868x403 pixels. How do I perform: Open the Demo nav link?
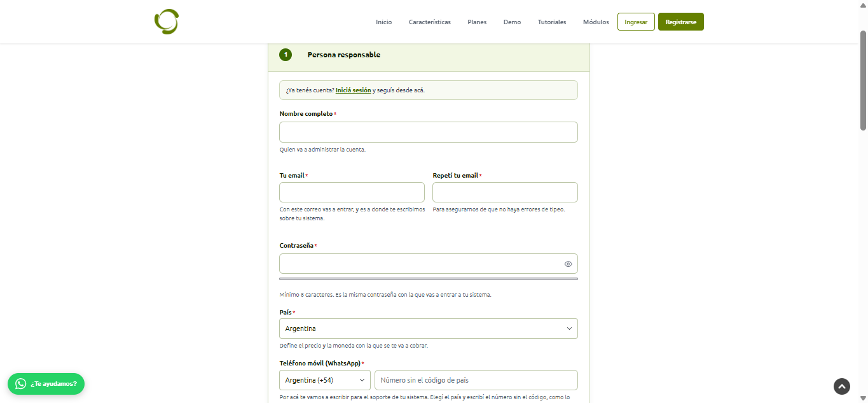point(512,22)
